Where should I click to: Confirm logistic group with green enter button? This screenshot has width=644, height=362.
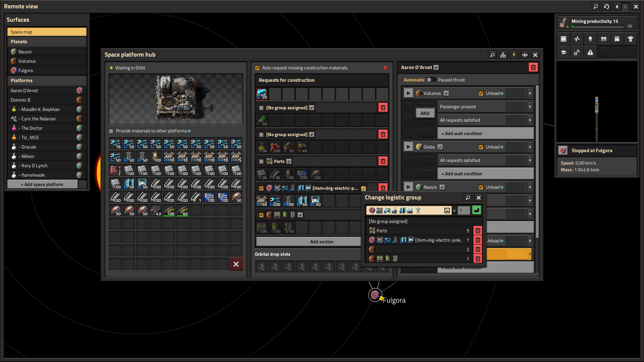(477, 210)
